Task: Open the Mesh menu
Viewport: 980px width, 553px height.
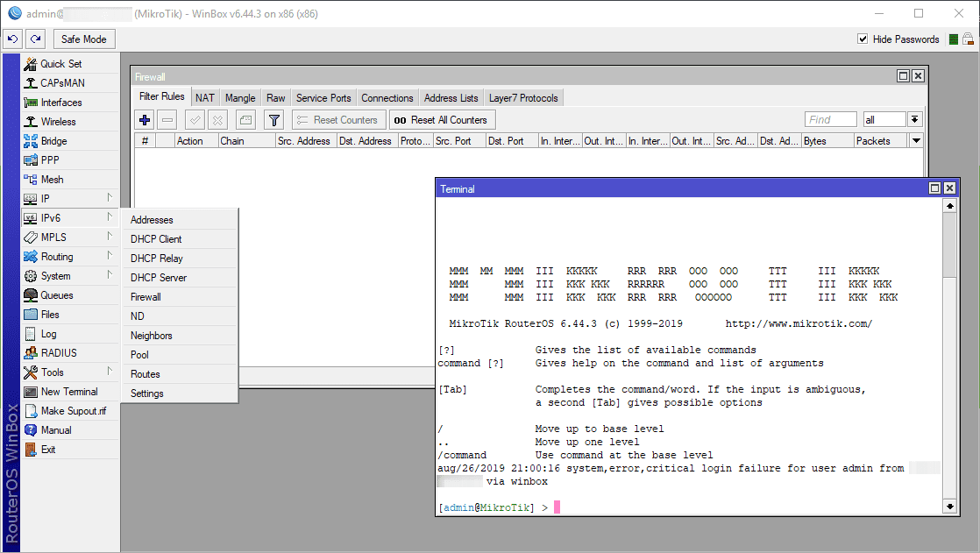Action: tap(70, 180)
